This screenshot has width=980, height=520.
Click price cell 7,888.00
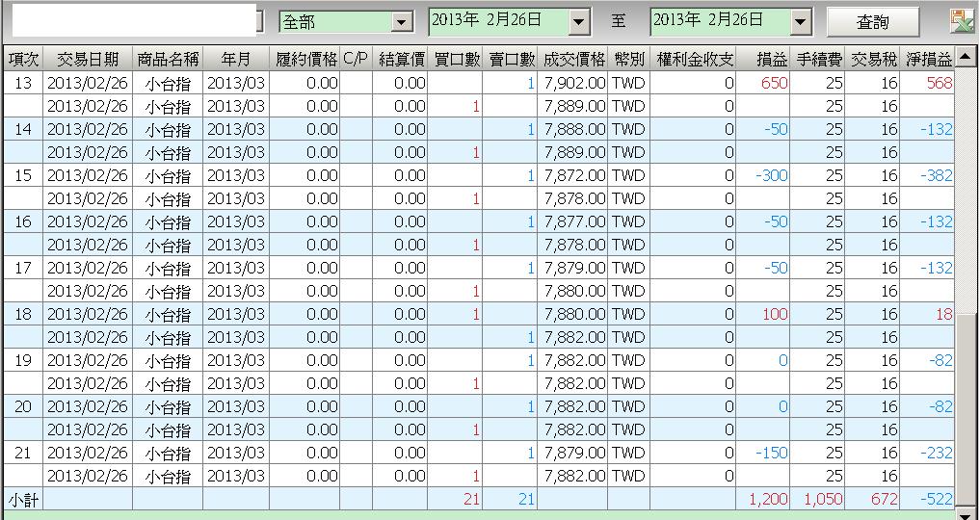[574, 129]
